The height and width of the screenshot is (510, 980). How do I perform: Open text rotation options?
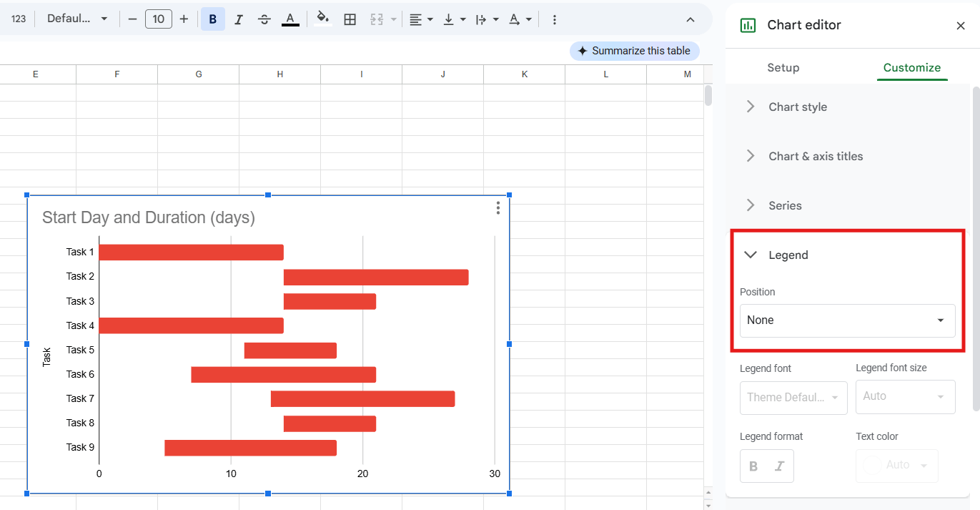[x=520, y=19]
